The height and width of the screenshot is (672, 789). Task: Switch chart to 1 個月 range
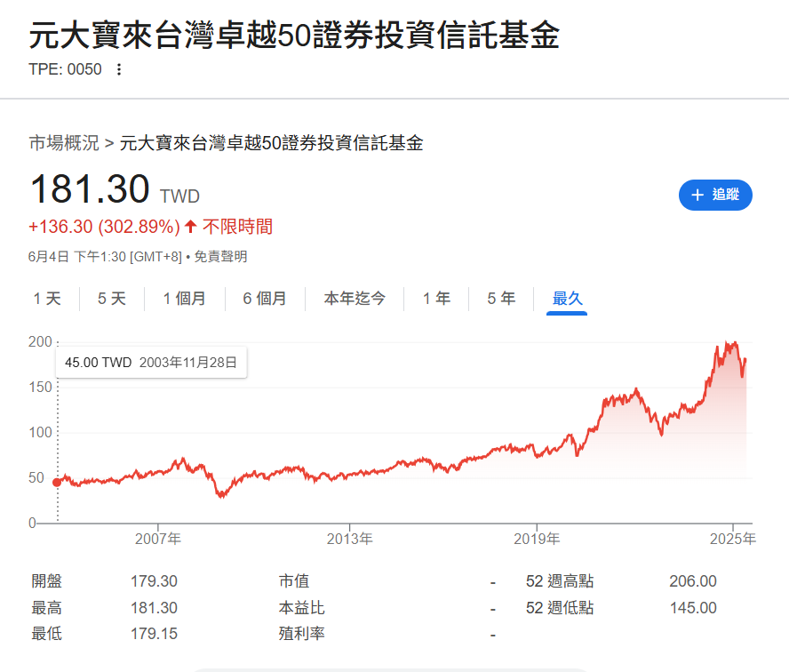[184, 299]
